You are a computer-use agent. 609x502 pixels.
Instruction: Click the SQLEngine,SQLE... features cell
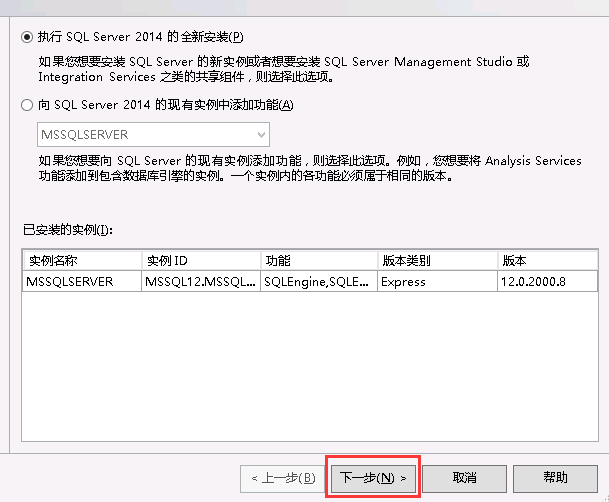point(319,281)
